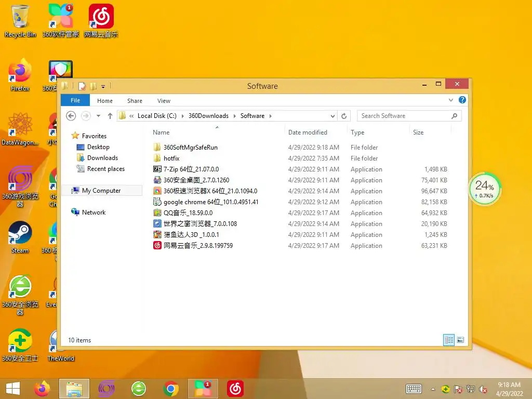Open the File ribbon menu
532x399 pixels.
tap(75, 100)
